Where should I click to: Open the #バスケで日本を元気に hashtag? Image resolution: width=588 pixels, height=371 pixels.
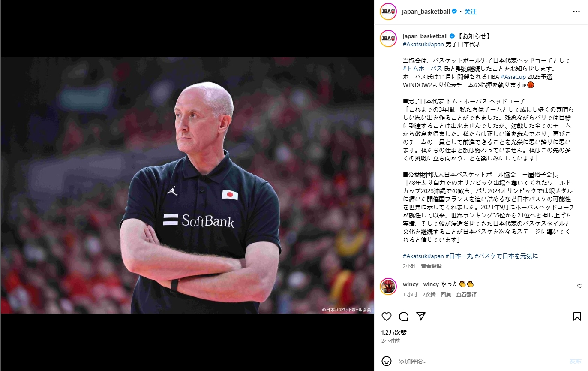point(506,256)
